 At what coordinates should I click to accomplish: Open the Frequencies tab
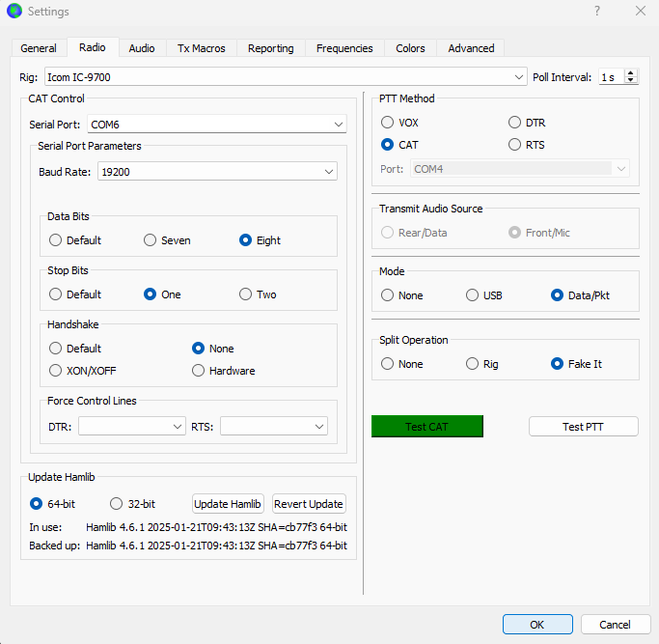click(x=344, y=48)
